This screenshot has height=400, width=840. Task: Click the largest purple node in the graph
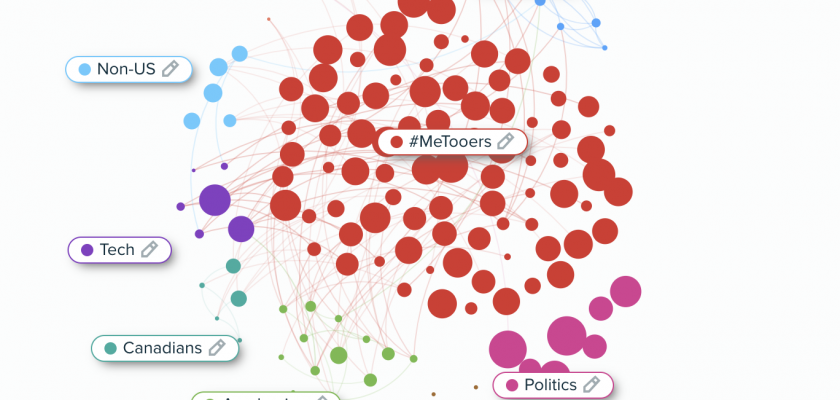point(215,200)
